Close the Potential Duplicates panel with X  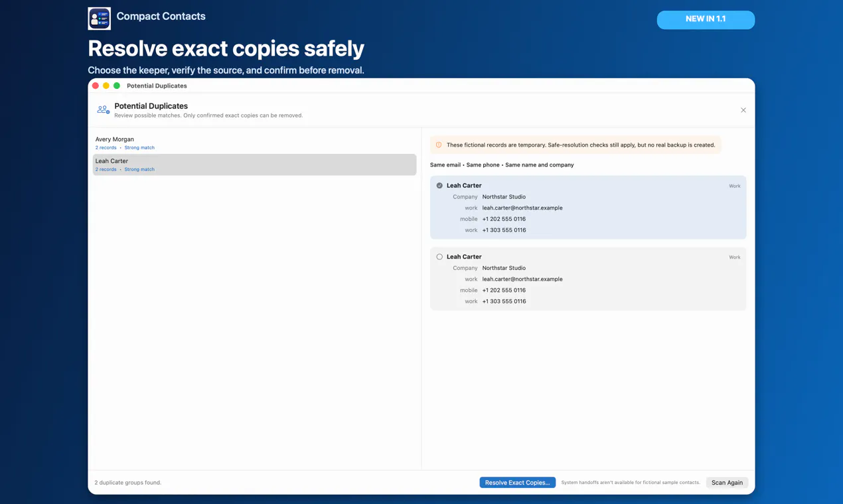point(743,110)
